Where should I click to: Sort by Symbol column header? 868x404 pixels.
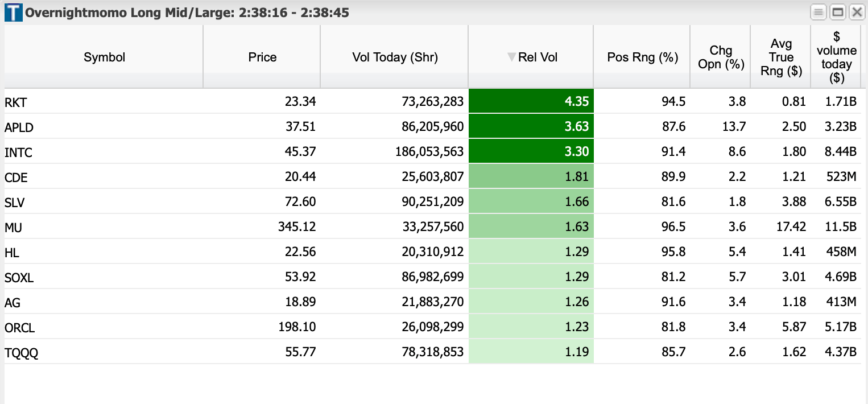(104, 57)
